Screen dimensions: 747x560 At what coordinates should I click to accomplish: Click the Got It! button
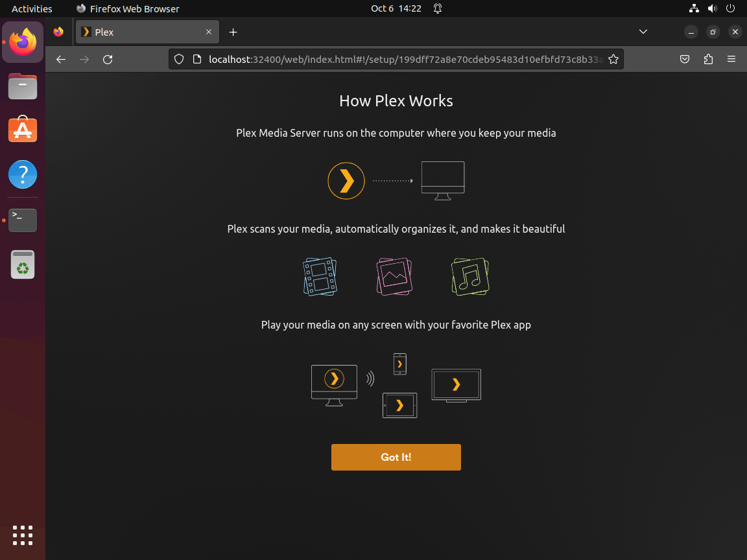[x=396, y=457]
